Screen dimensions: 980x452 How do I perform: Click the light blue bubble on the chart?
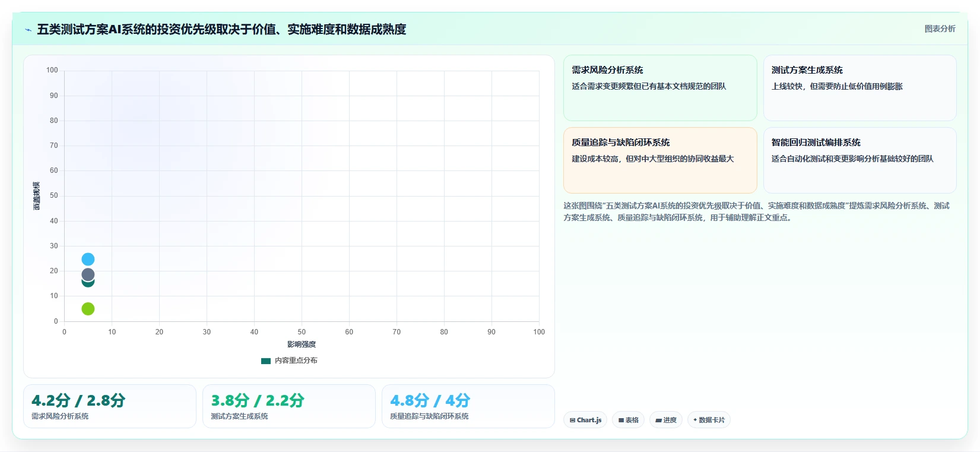pyautogui.click(x=88, y=259)
